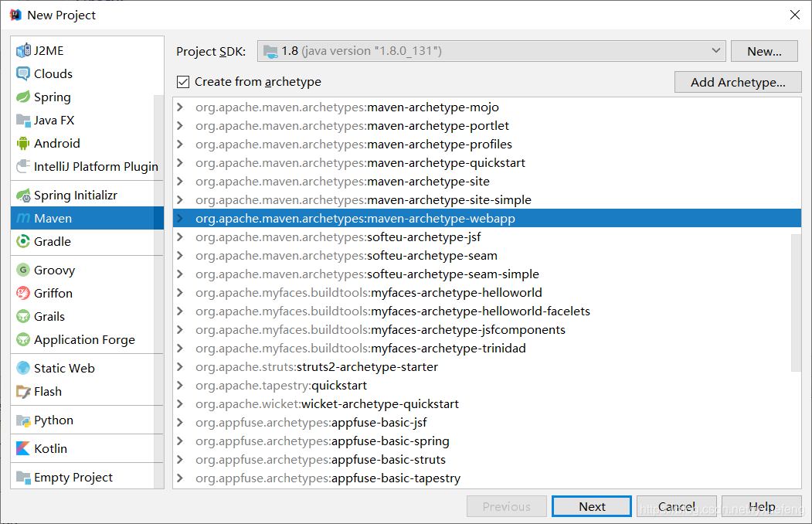Screen dimensions: 812x524
Task: Click the Spring leaf icon
Action: coord(23,97)
